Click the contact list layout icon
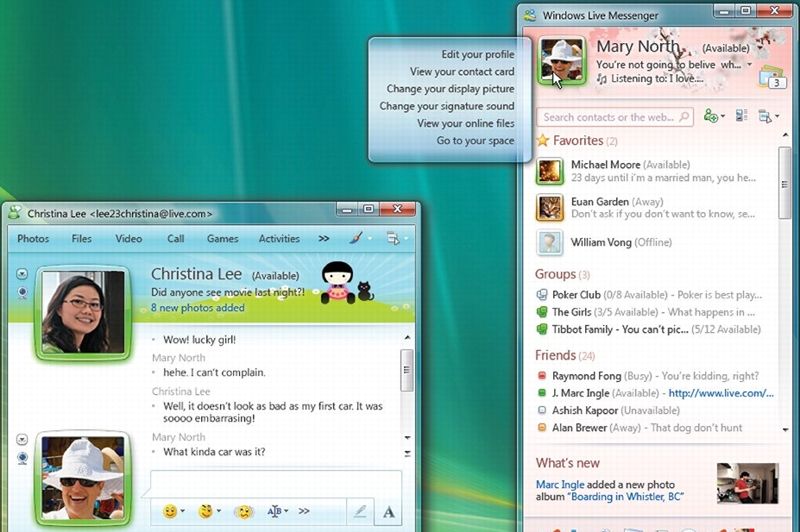The height and width of the screenshot is (532, 800). [x=741, y=116]
